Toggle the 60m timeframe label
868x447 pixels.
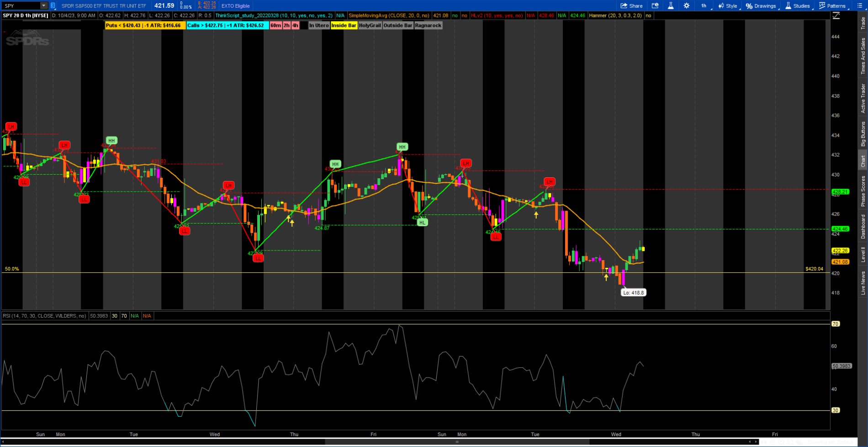pos(275,26)
